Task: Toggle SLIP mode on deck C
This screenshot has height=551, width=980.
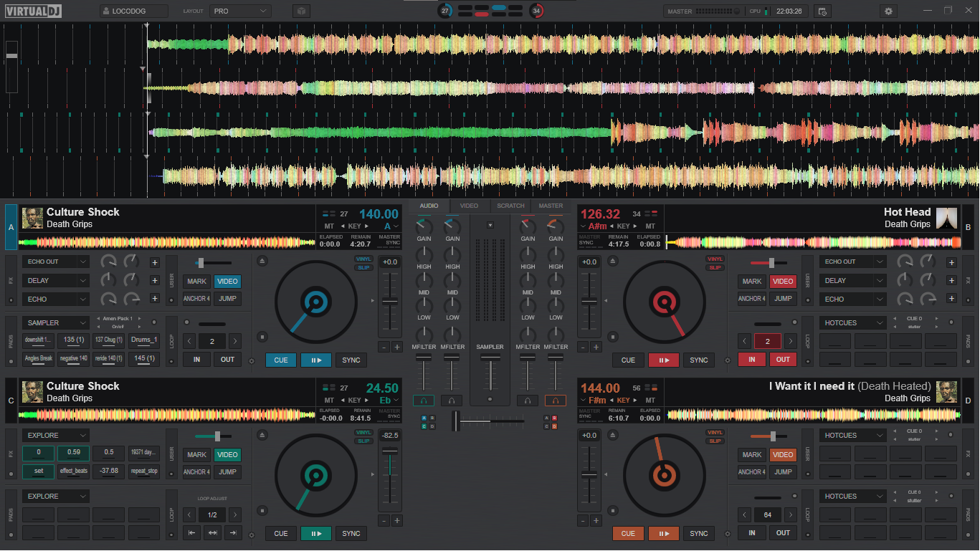Action: 364,441
